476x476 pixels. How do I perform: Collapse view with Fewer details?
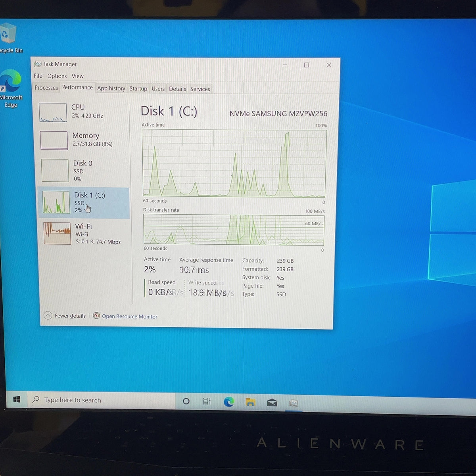coord(65,316)
